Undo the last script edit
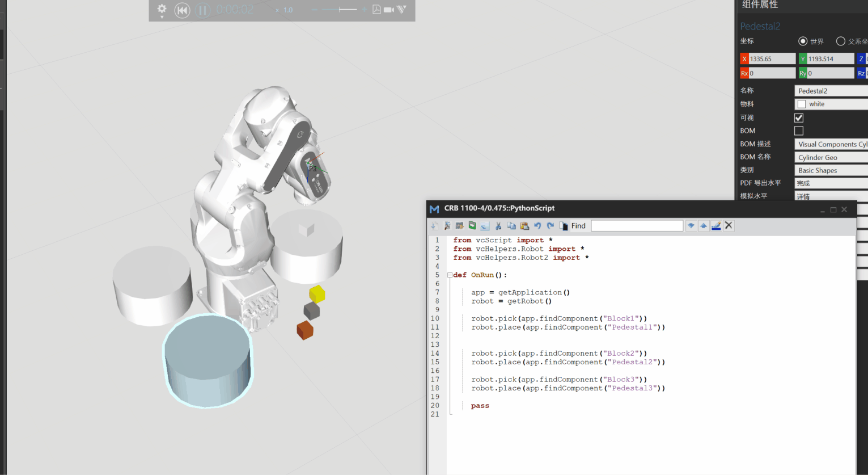 click(537, 225)
